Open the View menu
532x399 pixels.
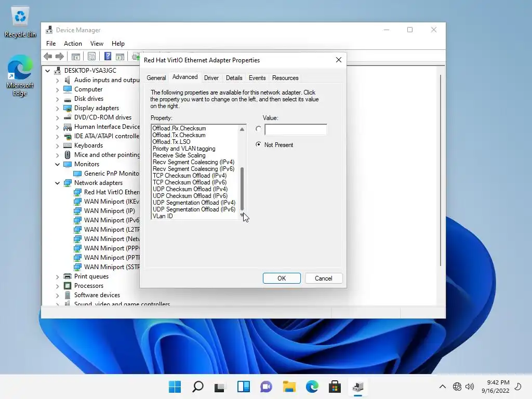pyautogui.click(x=97, y=44)
